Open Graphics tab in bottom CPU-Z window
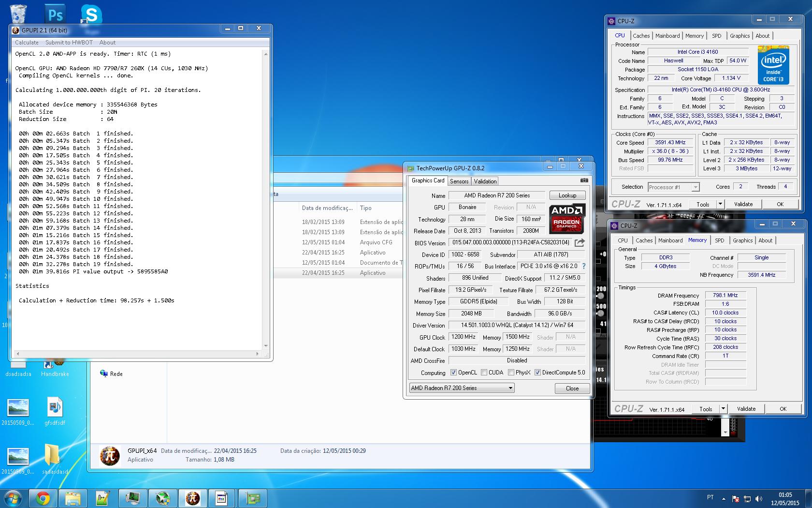This screenshot has height=508, width=812. (x=743, y=240)
